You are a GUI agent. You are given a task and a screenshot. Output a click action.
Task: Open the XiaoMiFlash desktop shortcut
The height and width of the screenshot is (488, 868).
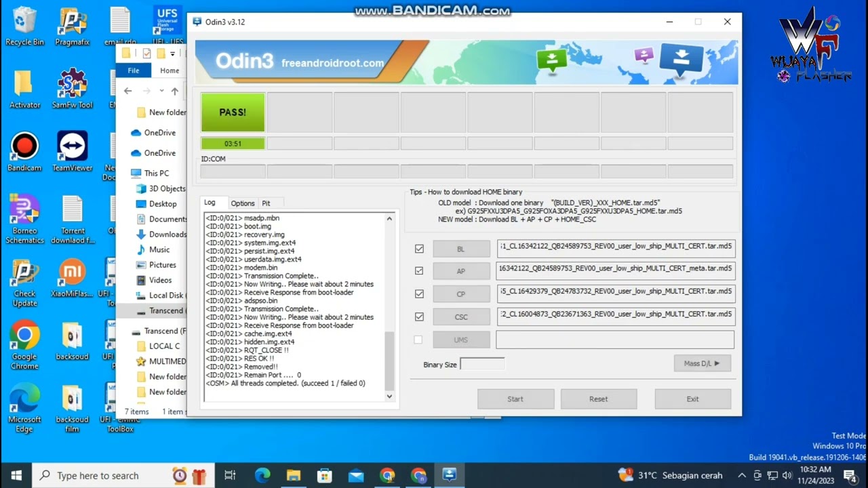click(x=72, y=278)
